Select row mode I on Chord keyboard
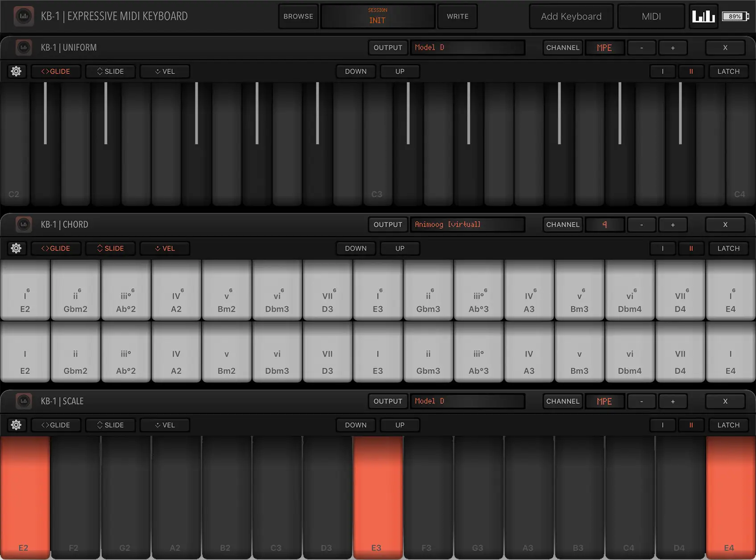 click(662, 249)
